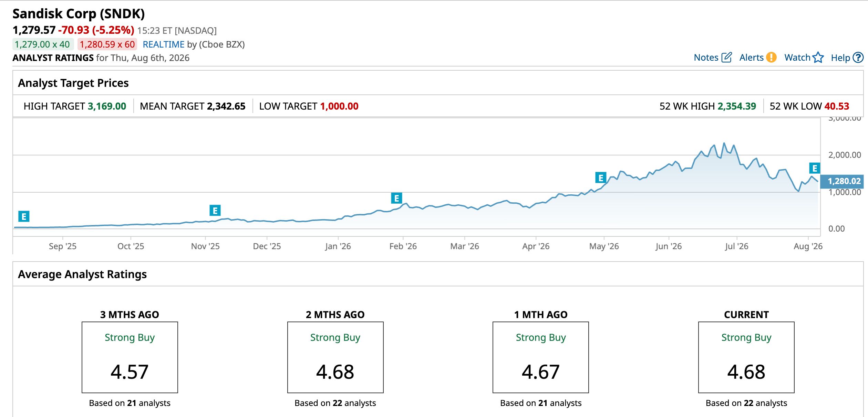Click the low target value 1,000.00
The height and width of the screenshot is (417, 868).
[x=339, y=106]
